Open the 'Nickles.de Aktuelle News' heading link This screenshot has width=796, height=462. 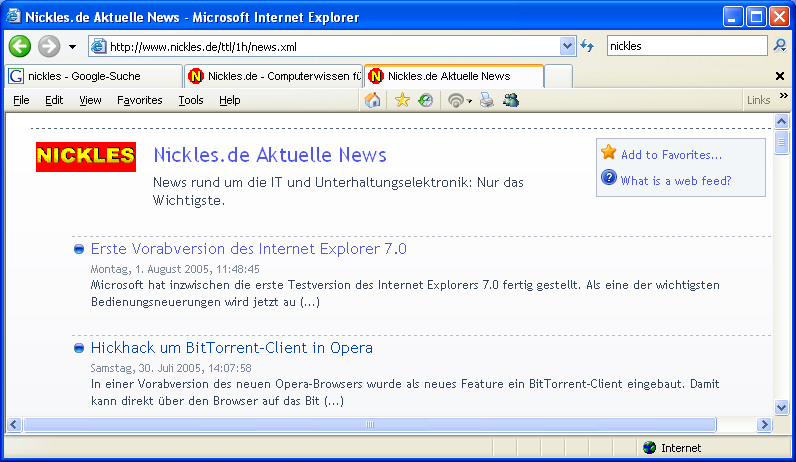pos(270,155)
